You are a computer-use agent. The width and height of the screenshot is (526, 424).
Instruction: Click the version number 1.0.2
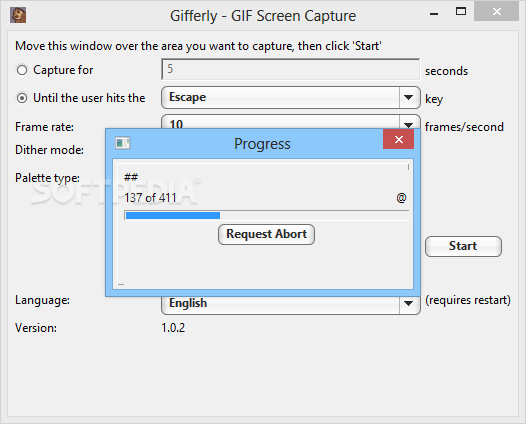click(173, 328)
